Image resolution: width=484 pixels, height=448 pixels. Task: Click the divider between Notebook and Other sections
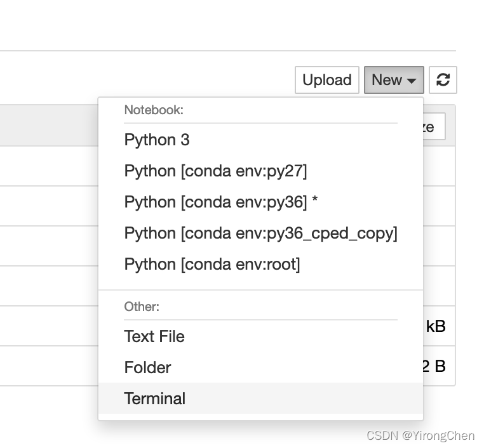pyautogui.click(x=260, y=290)
